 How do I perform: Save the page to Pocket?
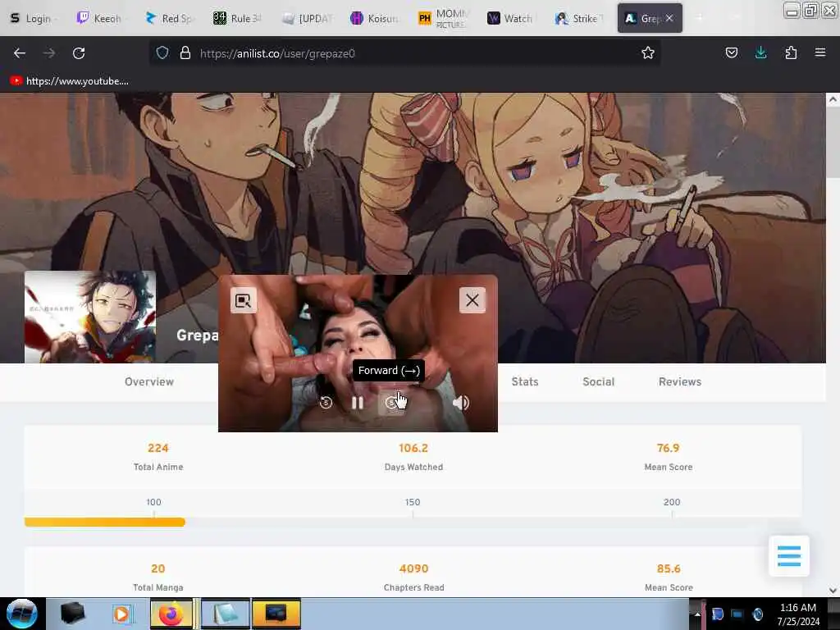point(731,53)
